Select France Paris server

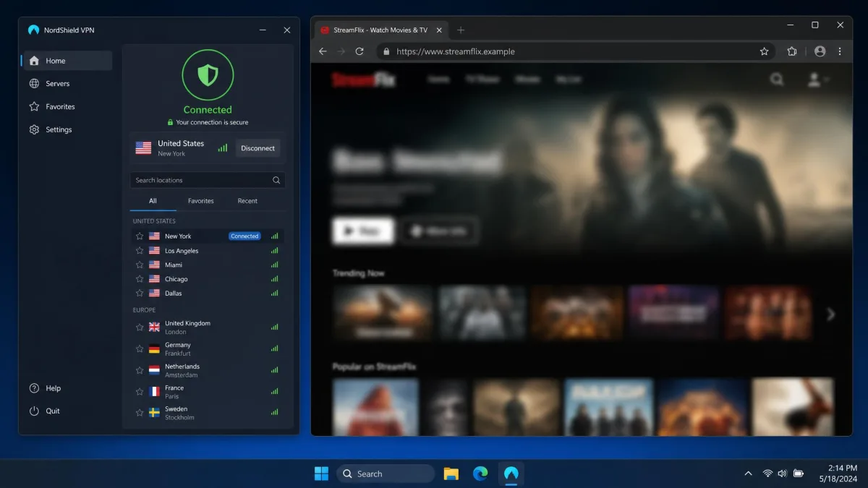(x=208, y=392)
